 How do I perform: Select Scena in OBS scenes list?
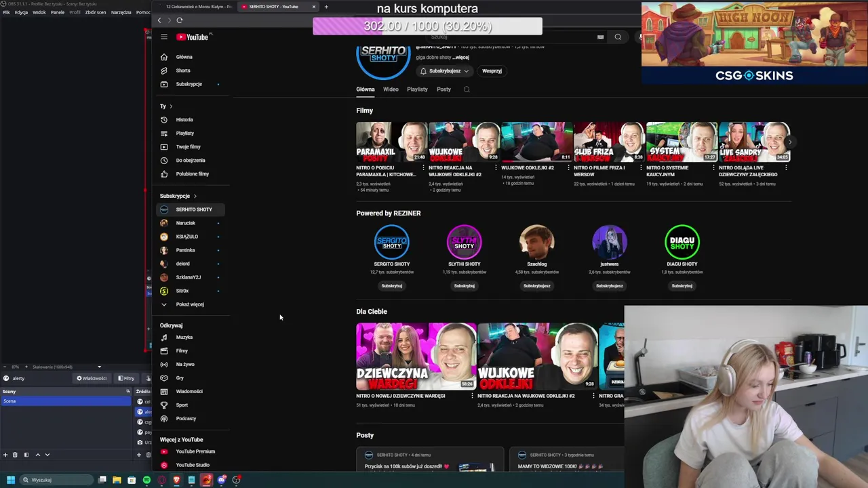[x=66, y=401]
